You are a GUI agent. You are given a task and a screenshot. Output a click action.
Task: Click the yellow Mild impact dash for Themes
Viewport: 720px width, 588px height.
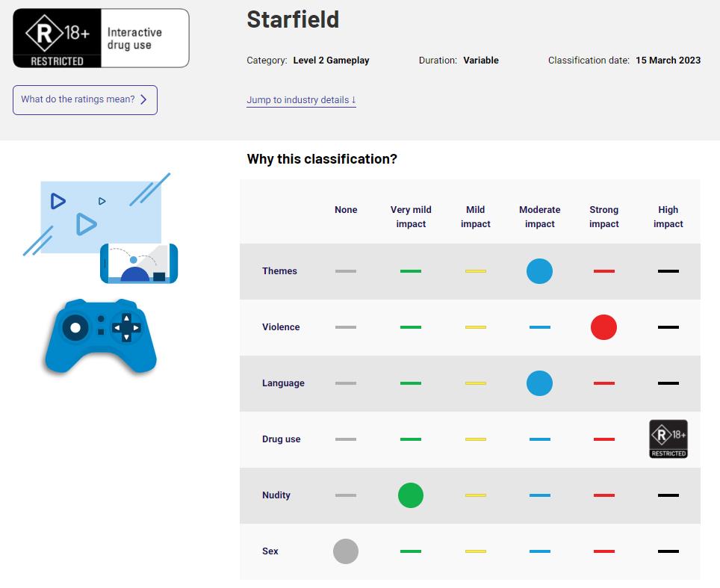(475, 271)
